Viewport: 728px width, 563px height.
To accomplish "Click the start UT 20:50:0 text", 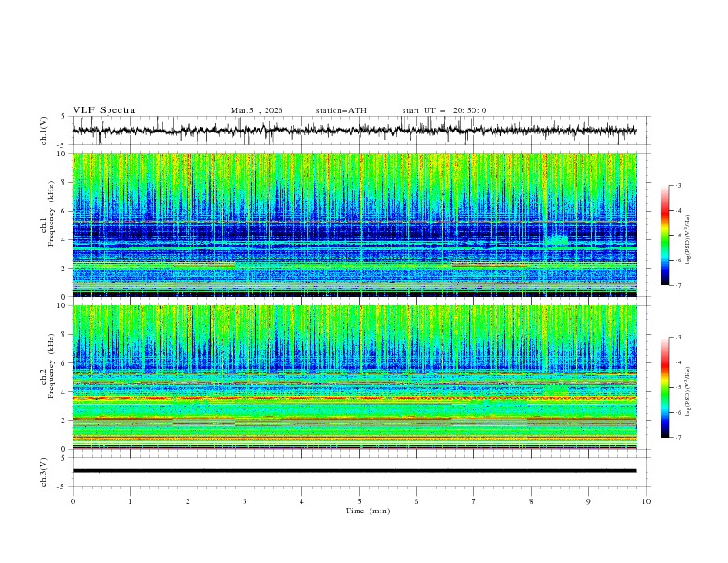I will (444, 110).
